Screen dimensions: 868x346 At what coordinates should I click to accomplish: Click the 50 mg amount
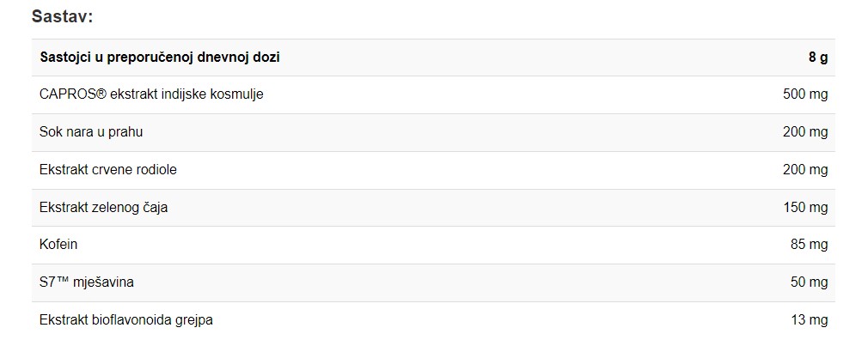click(x=810, y=282)
